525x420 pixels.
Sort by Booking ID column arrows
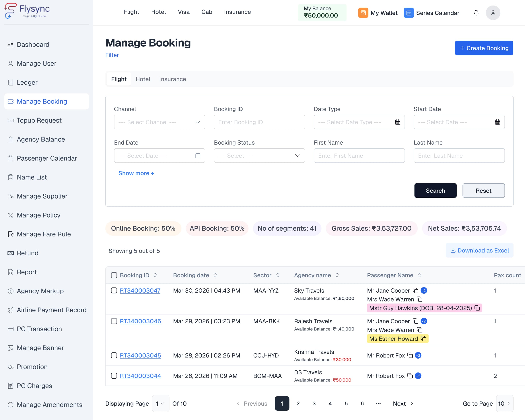155,275
